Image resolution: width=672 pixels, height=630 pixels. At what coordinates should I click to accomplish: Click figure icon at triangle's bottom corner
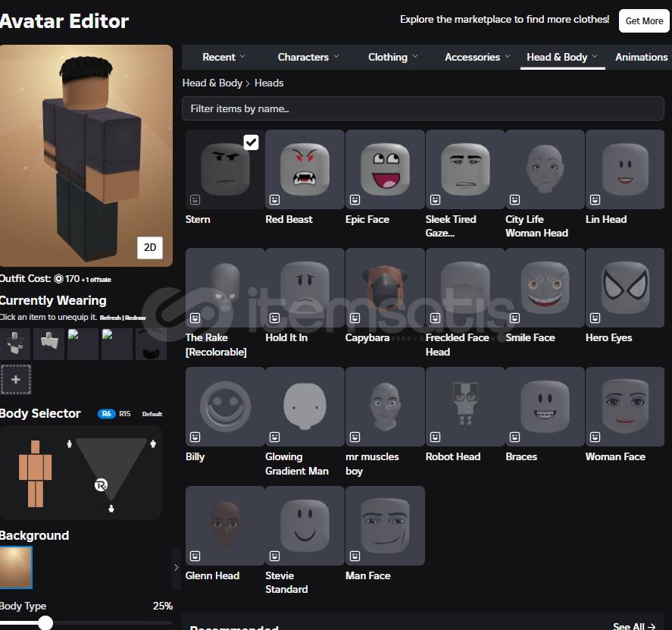click(111, 509)
